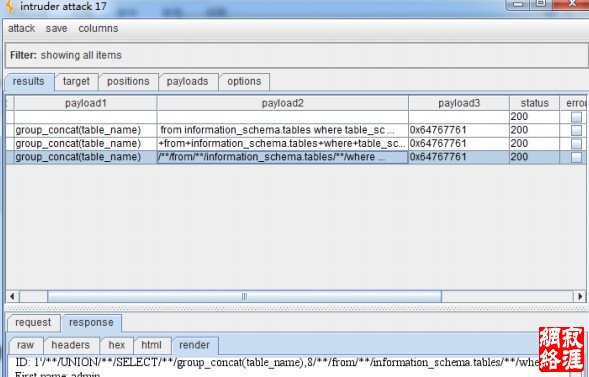
Task: Select payload2 cell '+from+information_schema.tables+where+table_sc...'
Action: click(282, 144)
